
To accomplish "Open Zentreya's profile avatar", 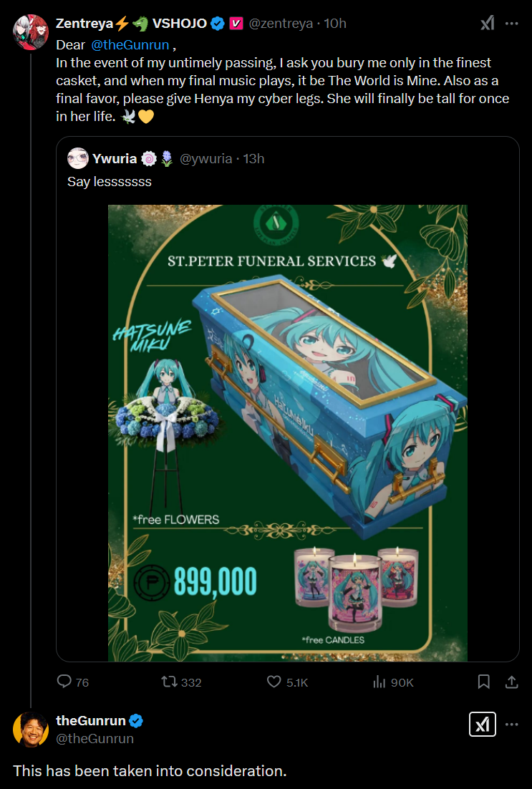I will [31, 32].
